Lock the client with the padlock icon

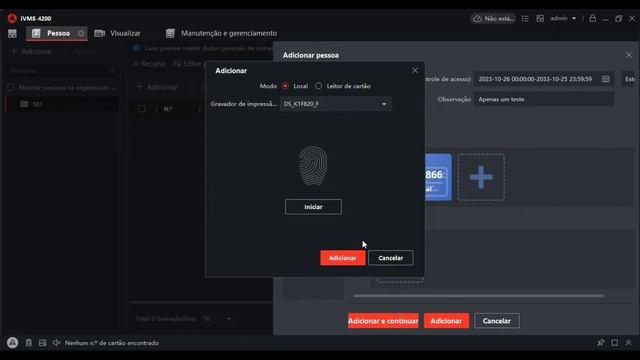593,18
